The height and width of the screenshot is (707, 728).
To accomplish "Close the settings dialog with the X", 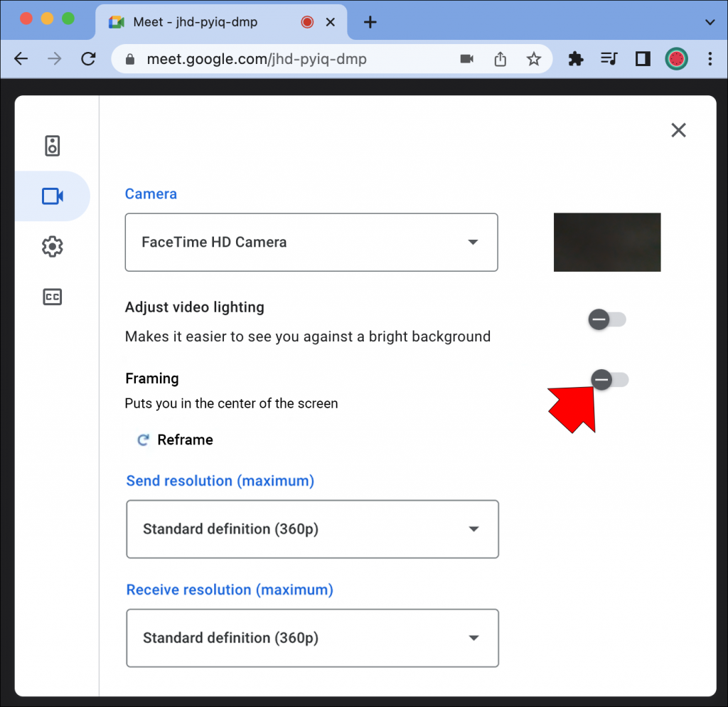I will tap(678, 130).
